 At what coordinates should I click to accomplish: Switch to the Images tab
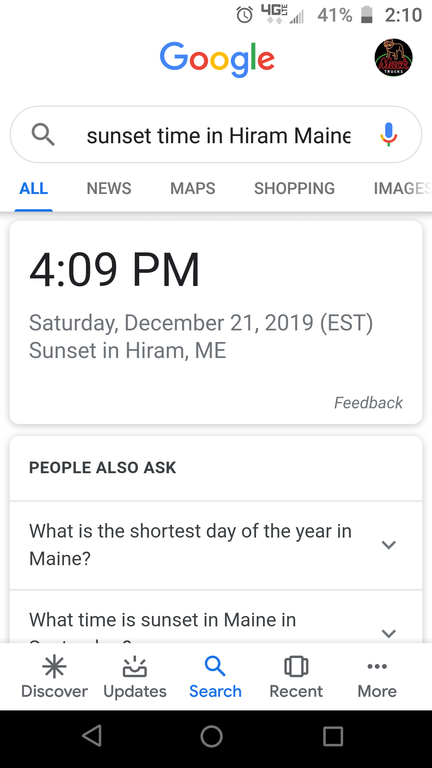403,189
